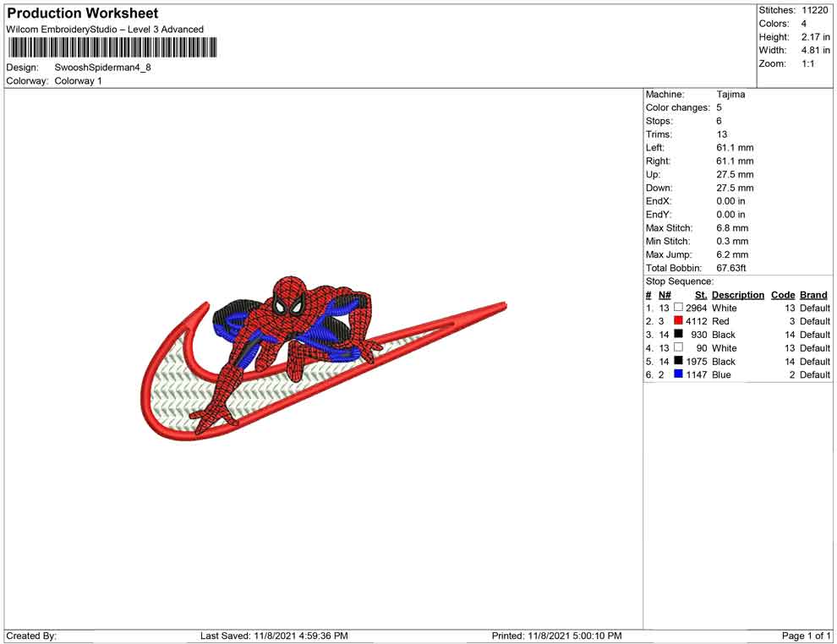Click the Spiderman swoosh embroidery preview
837x644 pixels.
pos(324,358)
